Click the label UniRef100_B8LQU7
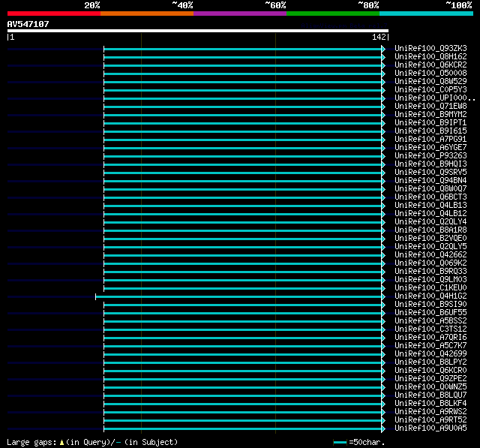The width and height of the screenshot is (480, 448). click(x=430, y=395)
